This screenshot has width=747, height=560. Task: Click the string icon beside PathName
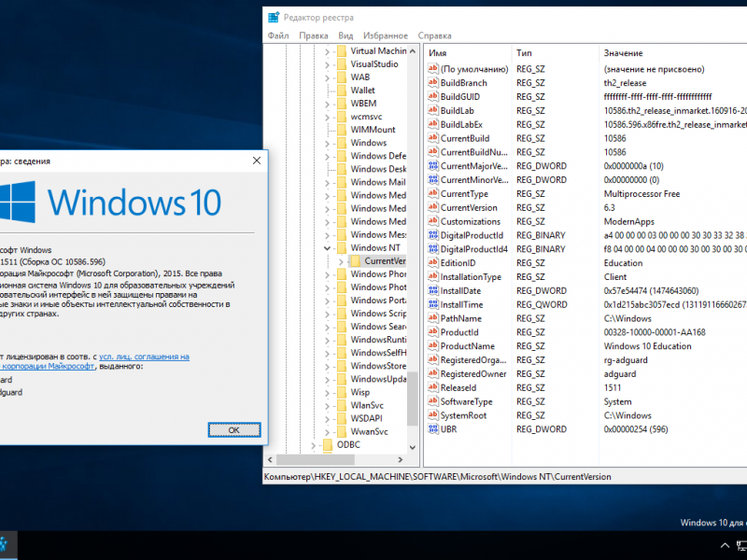click(x=433, y=318)
